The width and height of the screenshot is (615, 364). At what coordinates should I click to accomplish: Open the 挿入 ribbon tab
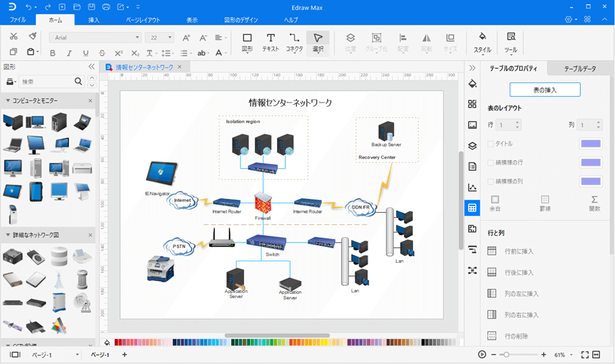click(x=94, y=20)
